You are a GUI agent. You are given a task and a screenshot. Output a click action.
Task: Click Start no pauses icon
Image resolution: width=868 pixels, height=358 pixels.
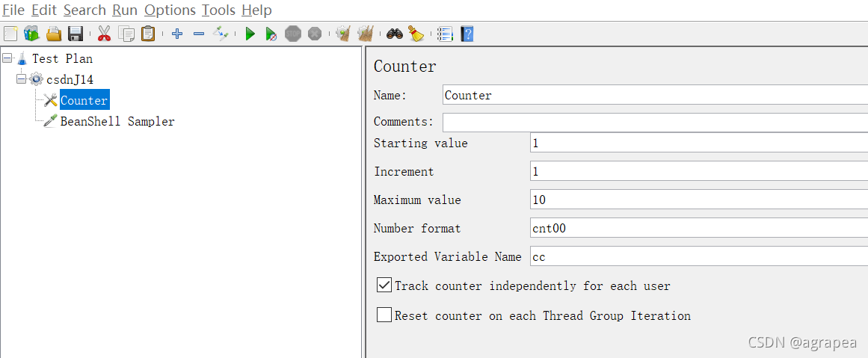pos(271,34)
